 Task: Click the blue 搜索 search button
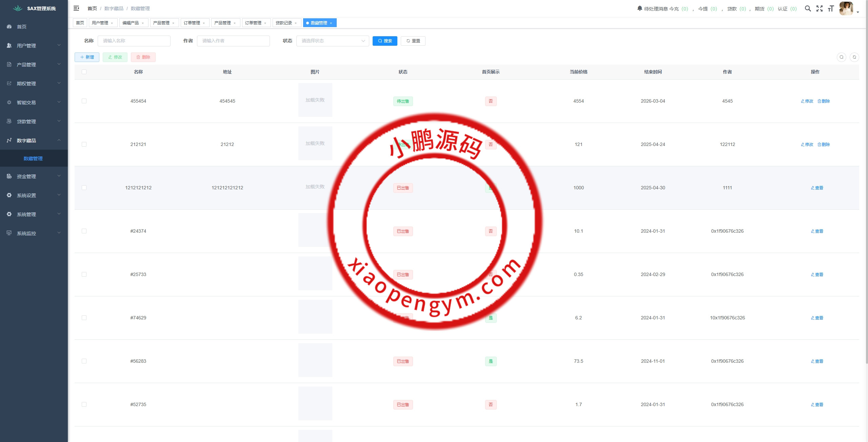click(x=385, y=41)
